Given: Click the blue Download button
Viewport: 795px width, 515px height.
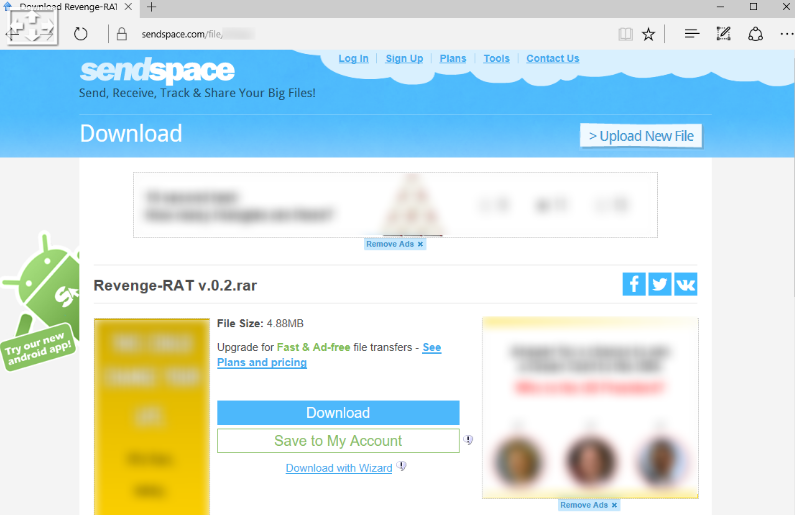Looking at the screenshot, I should pyautogui.click(x=338, y=413).
